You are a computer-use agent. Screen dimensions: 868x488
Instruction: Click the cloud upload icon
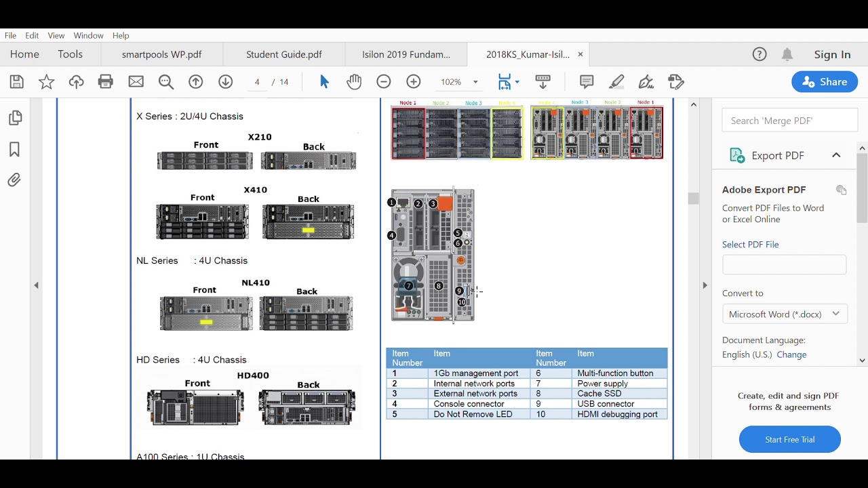tap(76, 82)
